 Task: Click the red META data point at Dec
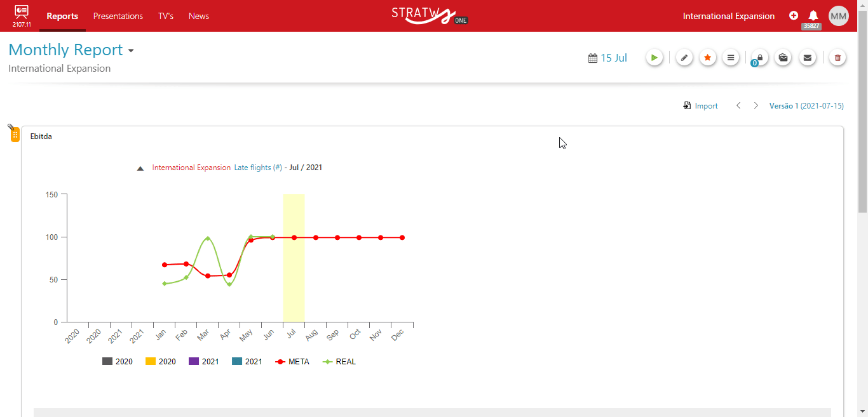pyautogui.click(x=402, y=237)
